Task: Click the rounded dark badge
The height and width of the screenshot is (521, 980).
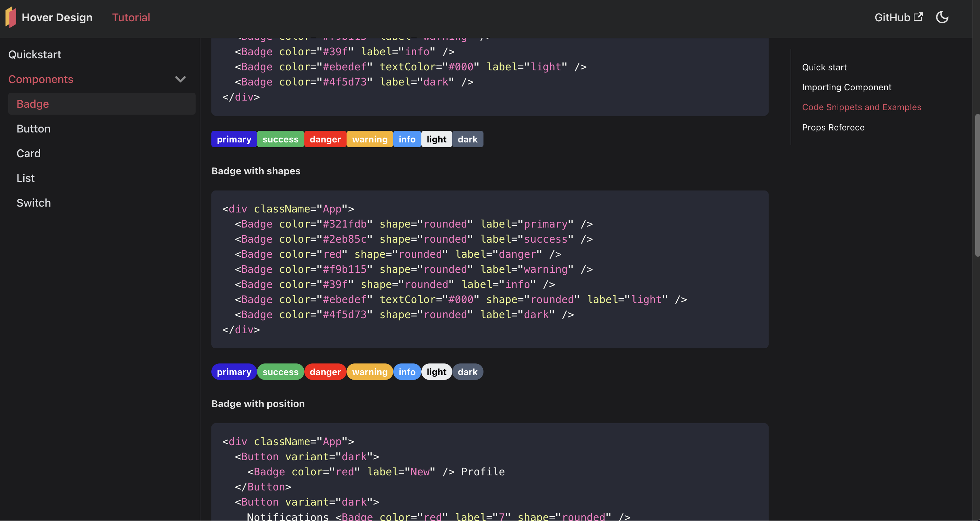Action: coord(467,372)
